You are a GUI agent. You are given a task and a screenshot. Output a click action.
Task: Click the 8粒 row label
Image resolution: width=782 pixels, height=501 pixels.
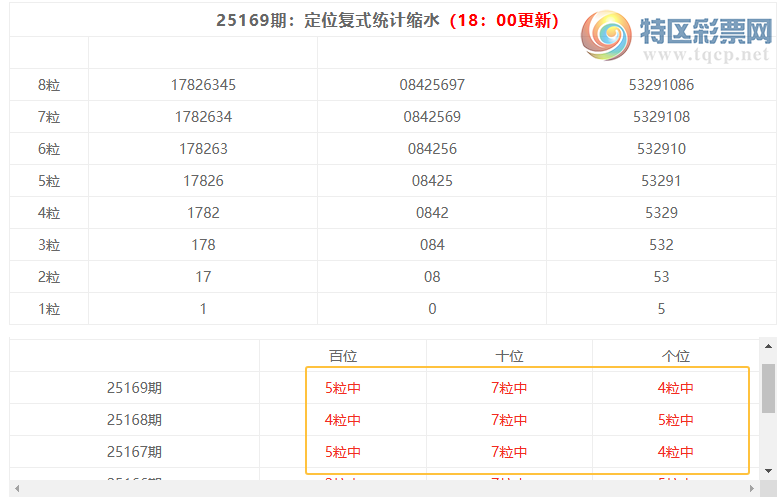pyautogui.click(x=49, y=85)
